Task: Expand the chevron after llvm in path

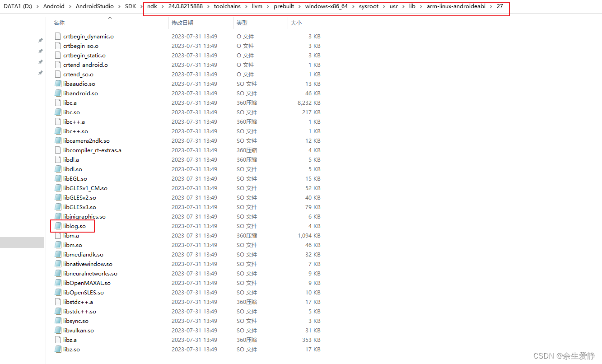Action: click(x=268, y=6)
